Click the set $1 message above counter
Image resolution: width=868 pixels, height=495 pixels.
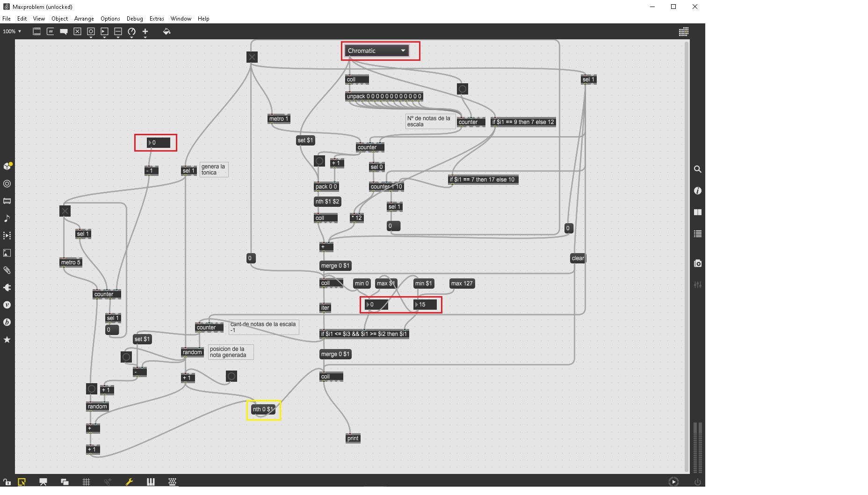point(305,140)
